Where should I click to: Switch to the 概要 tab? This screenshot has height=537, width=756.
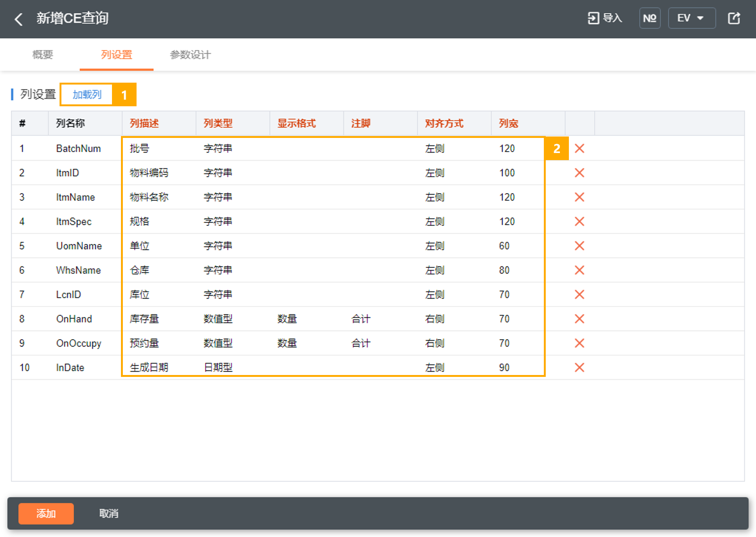(x=43, y=55)
